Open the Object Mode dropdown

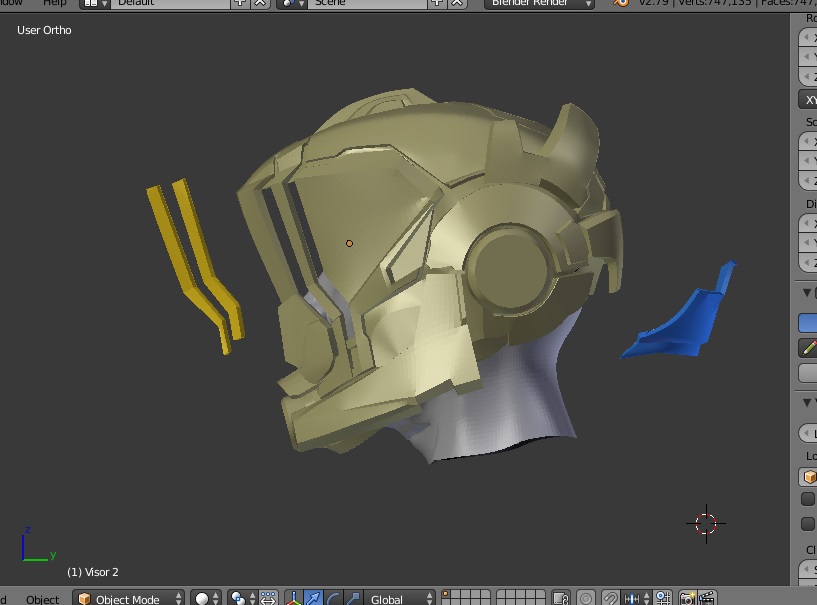130,598
